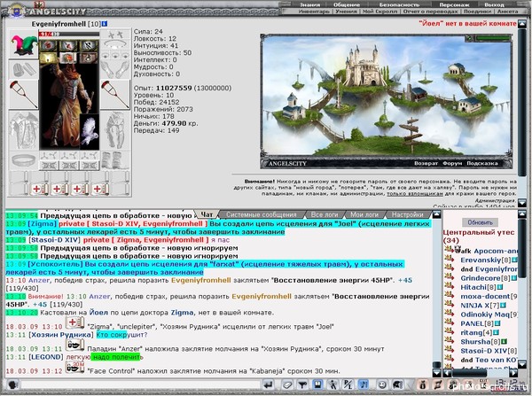The height and width of the screenshot is (396, 532).
Task: Click the Подсказка link under map
Action: 482,163
